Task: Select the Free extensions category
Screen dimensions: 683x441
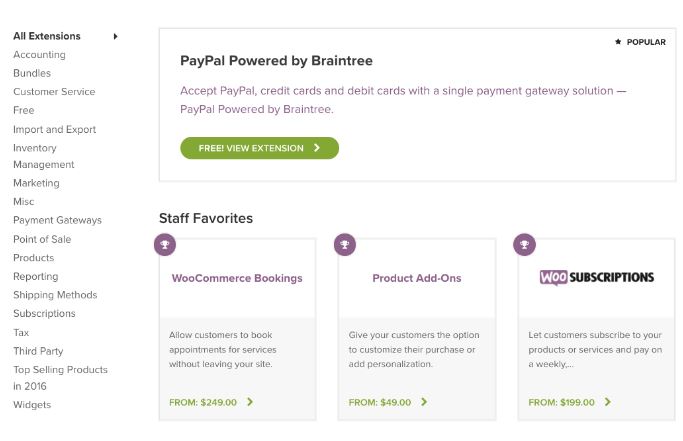Action: tap(24, 110)
